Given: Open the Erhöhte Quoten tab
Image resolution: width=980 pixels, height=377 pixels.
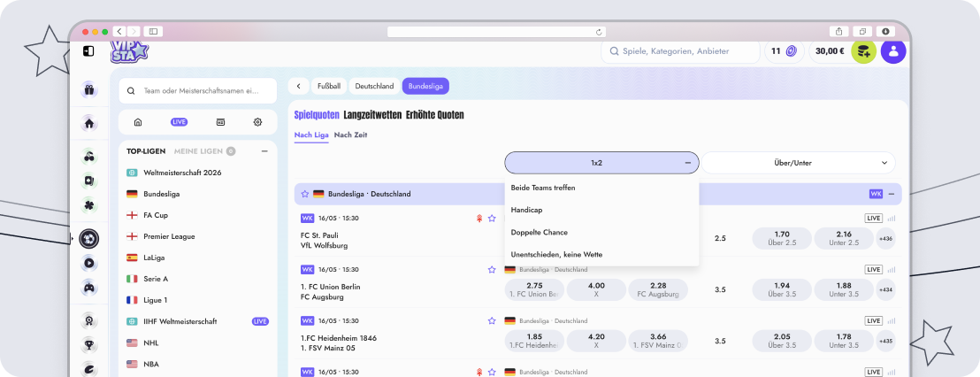Looking at the screenshot, I should click(435, 115).
